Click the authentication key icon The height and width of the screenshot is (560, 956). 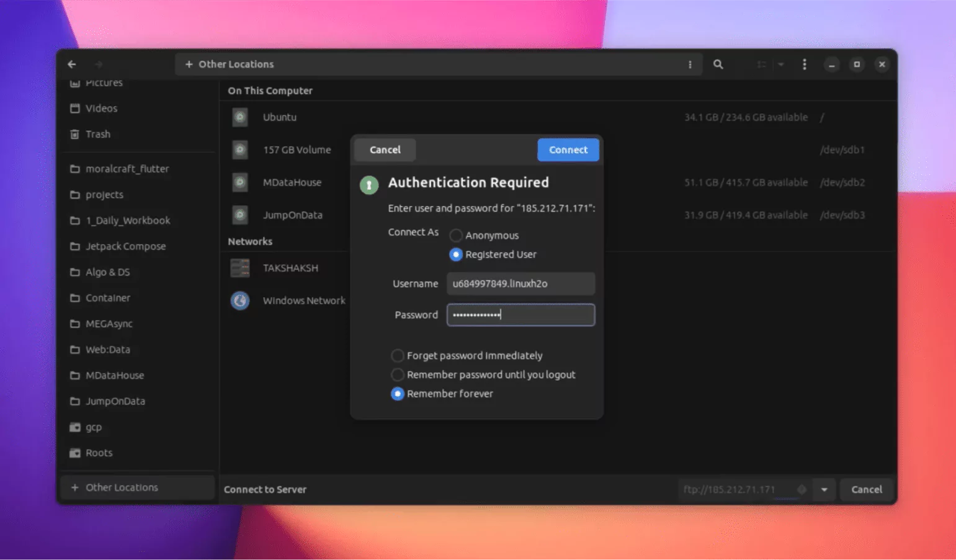coord(369,185)
